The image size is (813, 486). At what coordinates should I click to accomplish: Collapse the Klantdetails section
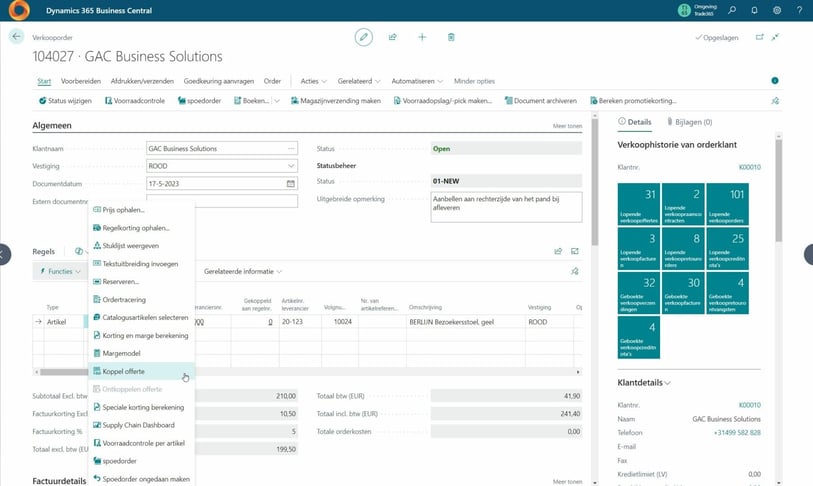pos(644,383)
